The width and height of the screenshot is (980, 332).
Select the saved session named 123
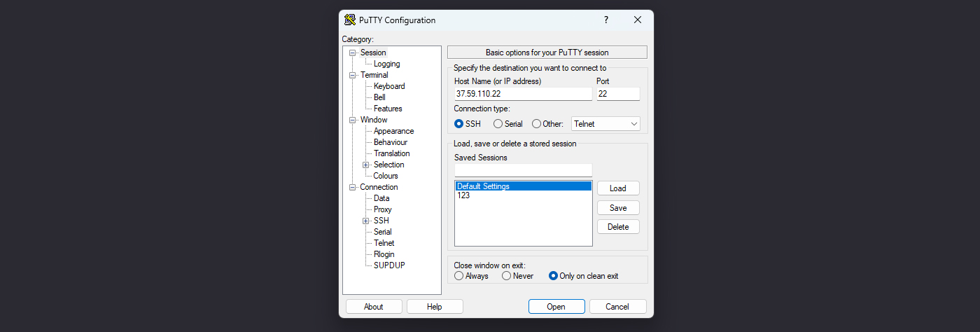(523, 195)
